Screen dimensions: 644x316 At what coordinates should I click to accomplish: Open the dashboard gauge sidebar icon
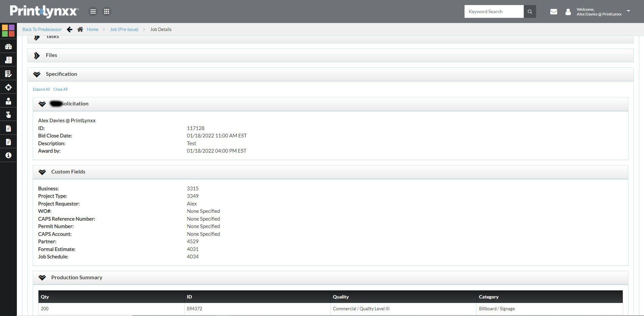click(x=8, y=46)
